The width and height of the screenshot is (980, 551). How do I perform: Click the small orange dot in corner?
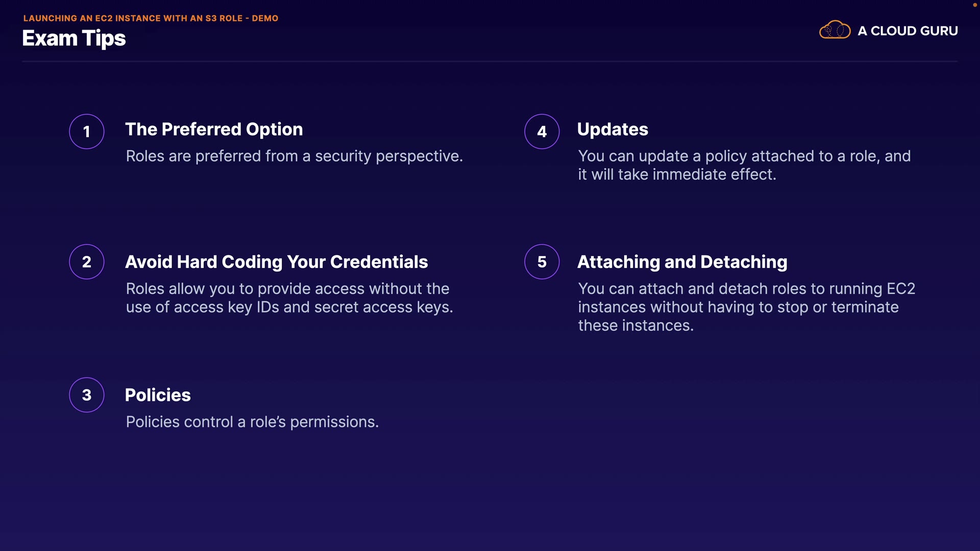(x=974, y=5)
